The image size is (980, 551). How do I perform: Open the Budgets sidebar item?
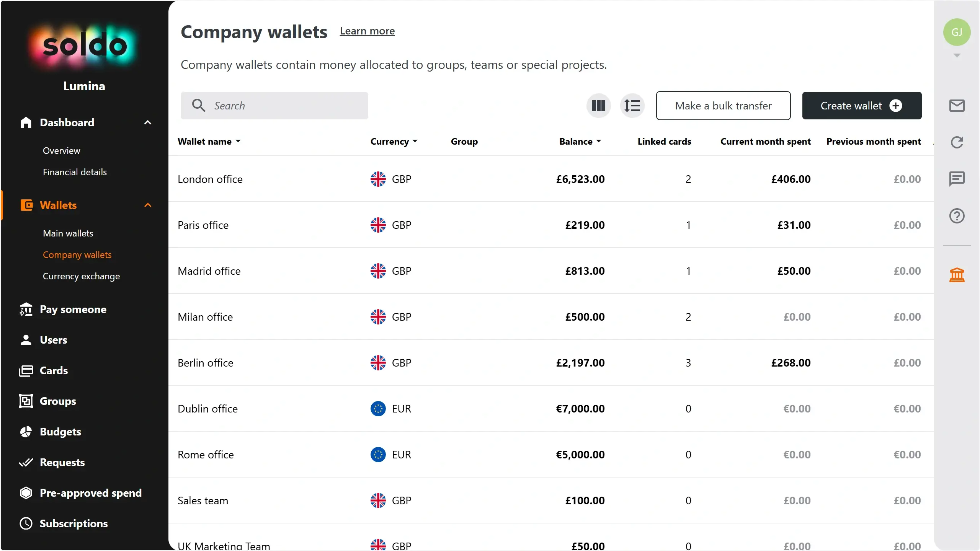click(60, 432)
